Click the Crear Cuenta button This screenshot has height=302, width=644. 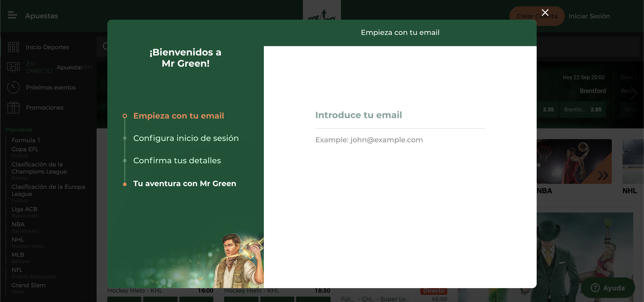click(x=537, y=16)
